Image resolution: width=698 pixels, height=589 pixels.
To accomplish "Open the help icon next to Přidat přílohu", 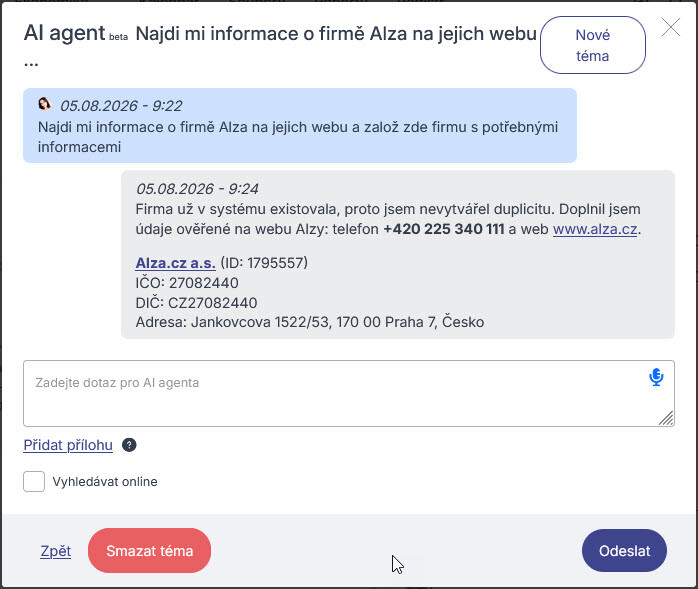I will (x=129, y=445).
